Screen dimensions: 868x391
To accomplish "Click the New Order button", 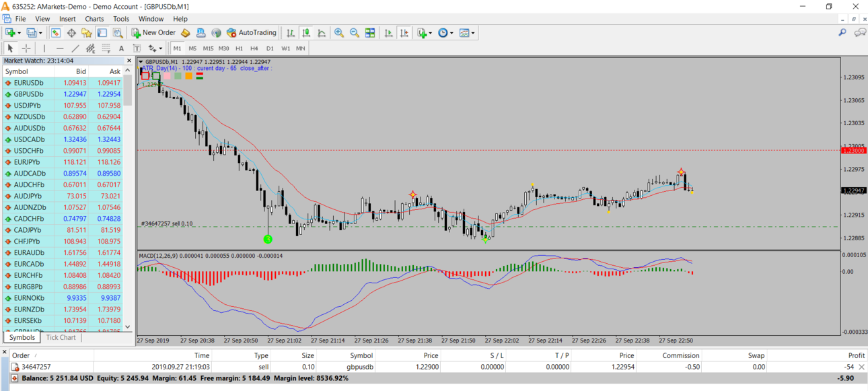I will point(153,32).
